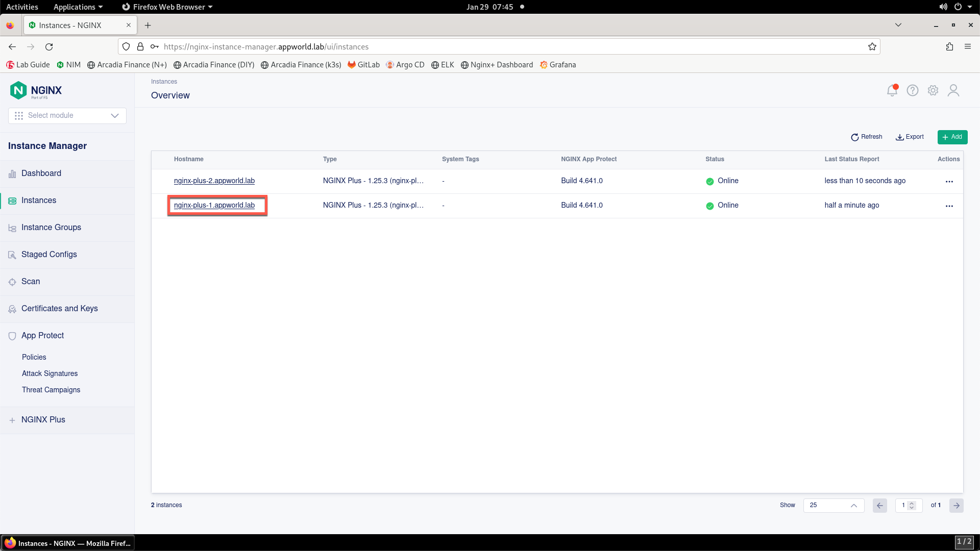Open Attack Signatures
This screenshot has height=551, width=980.
(x=50, y=373)
